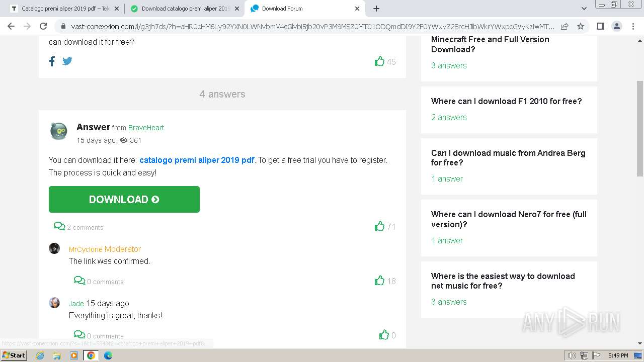Share question via Facebook icon
This screenshot has height=362, width=644.
[52, 61]
